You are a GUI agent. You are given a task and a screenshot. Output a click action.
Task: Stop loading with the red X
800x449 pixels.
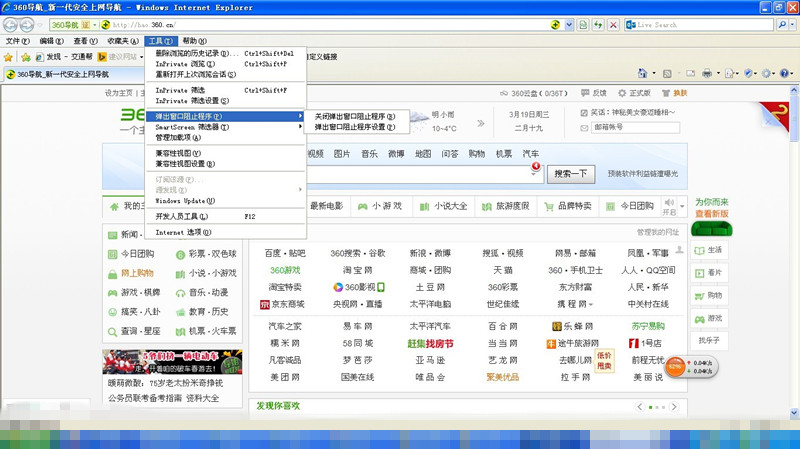point(613,24)
